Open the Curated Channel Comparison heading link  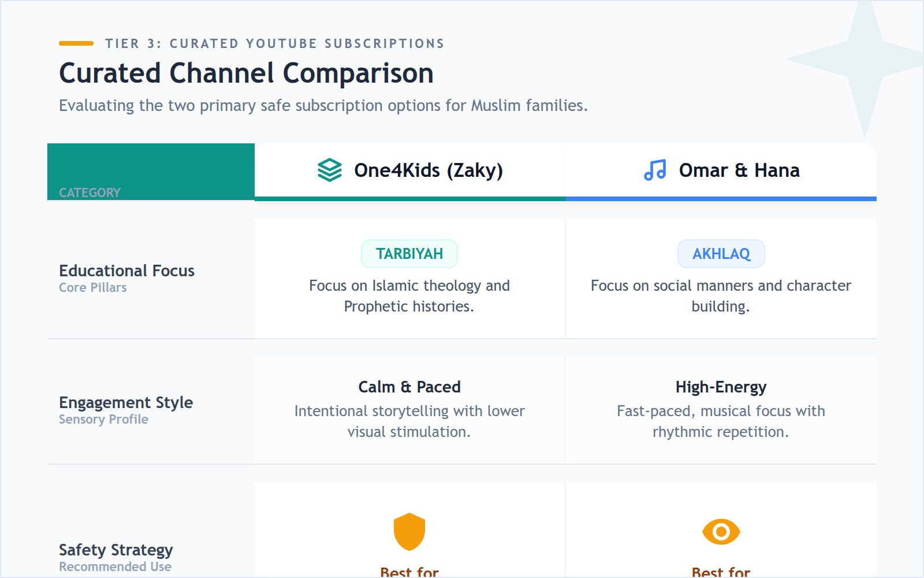point(246,73)
